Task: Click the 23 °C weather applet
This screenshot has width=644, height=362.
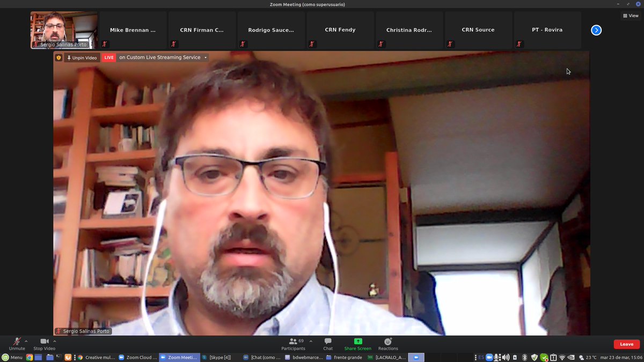Action: [x=588, y=357]
